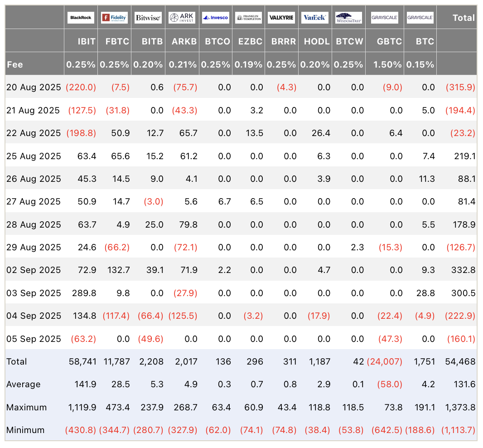This screenshot has width=483, height=448.
Task: Click the Total column header
Action: click(464, 18)
